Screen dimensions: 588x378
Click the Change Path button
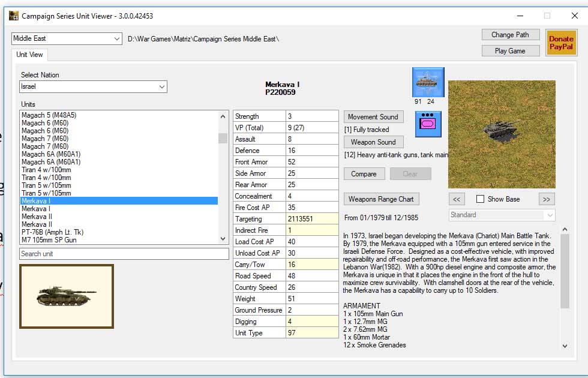(511, 35)
